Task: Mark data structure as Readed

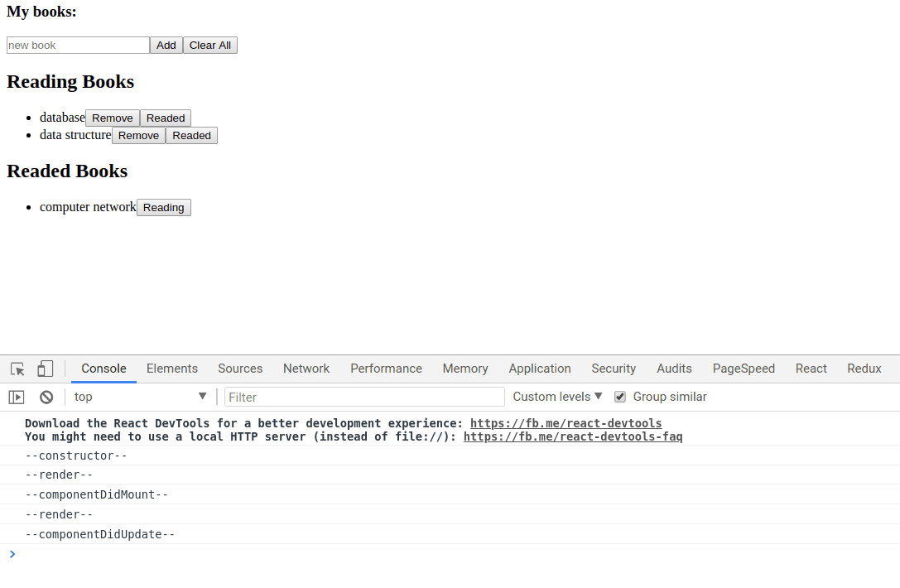Action: pyautogui.click(x=191, y=136)
